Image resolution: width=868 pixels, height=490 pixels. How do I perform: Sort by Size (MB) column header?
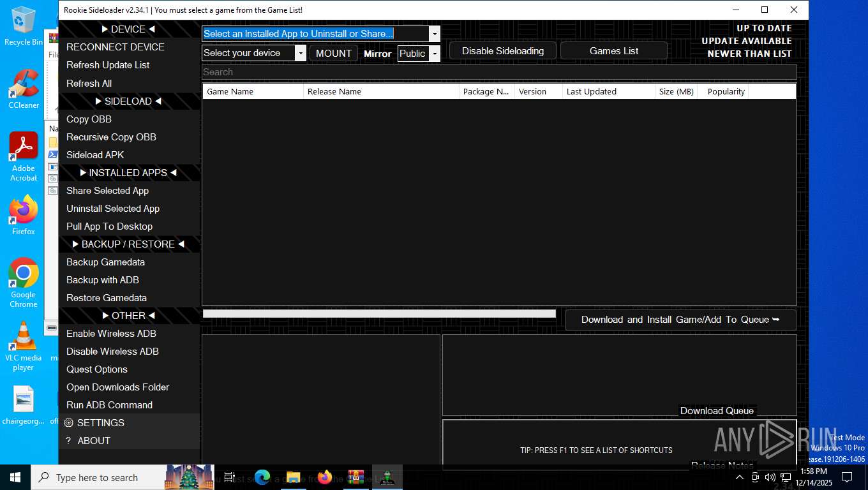[x=676, y=91]
